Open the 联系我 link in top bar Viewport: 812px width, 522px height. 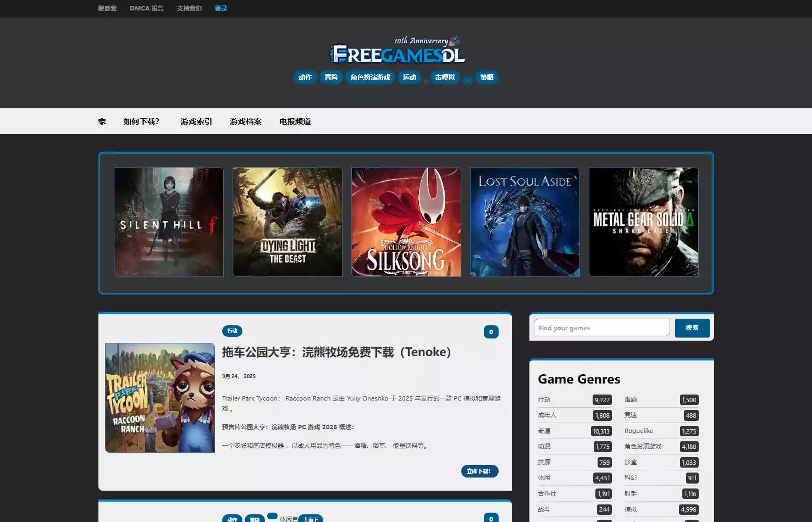pos(107,8)
